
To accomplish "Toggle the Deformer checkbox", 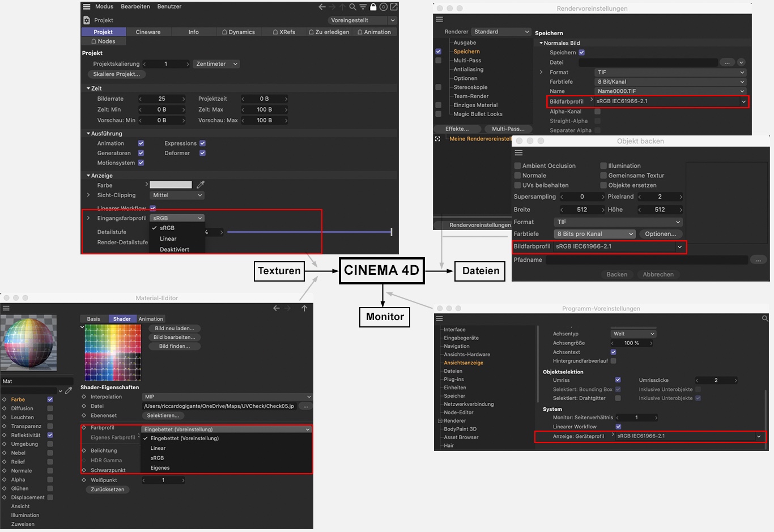I will point(202,153).
